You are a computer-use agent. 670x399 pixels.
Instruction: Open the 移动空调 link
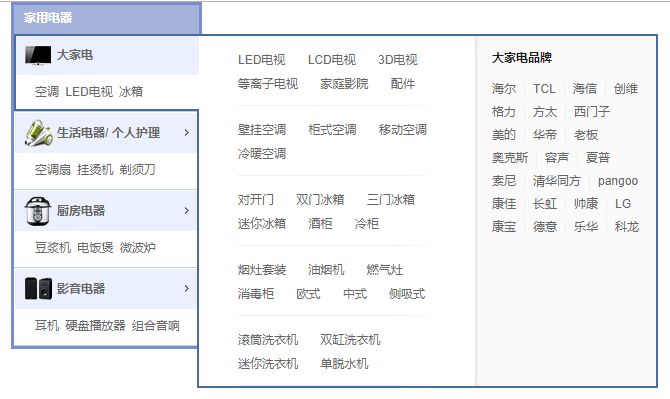[x=403, y=130]
